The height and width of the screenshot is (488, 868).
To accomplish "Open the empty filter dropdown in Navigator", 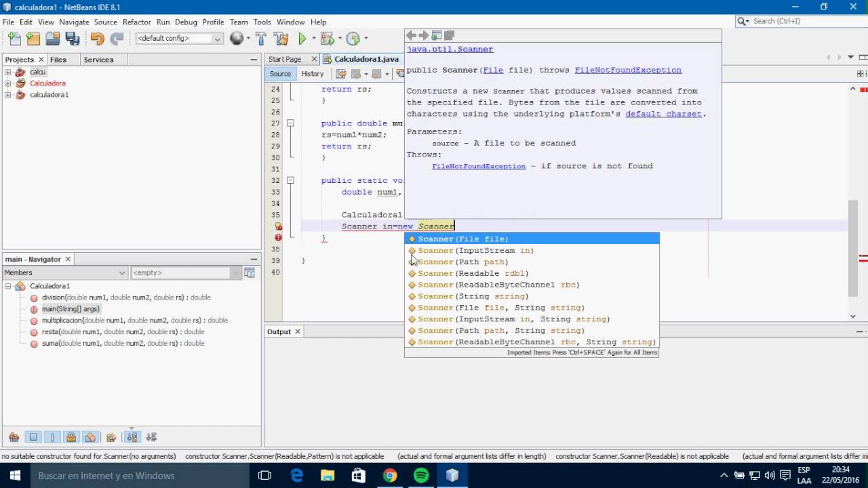I will pyautogui.click(x=186, y=272).
